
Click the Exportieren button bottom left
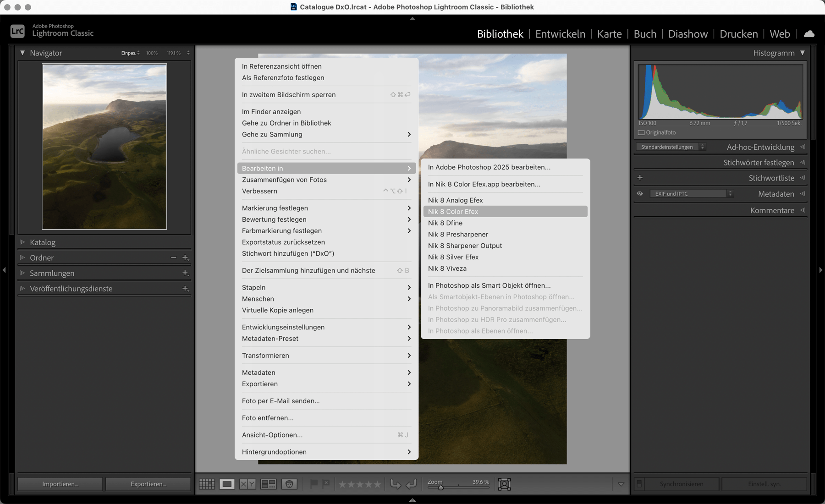click(148, 484)
